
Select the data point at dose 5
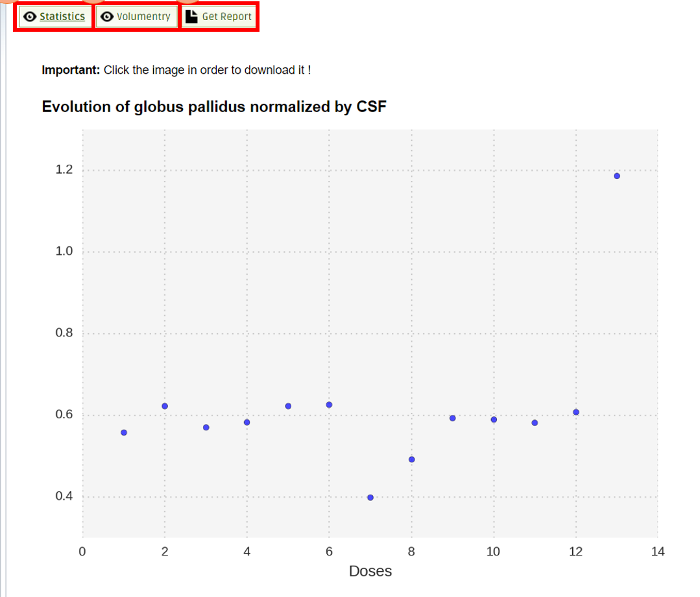[289, 406]
